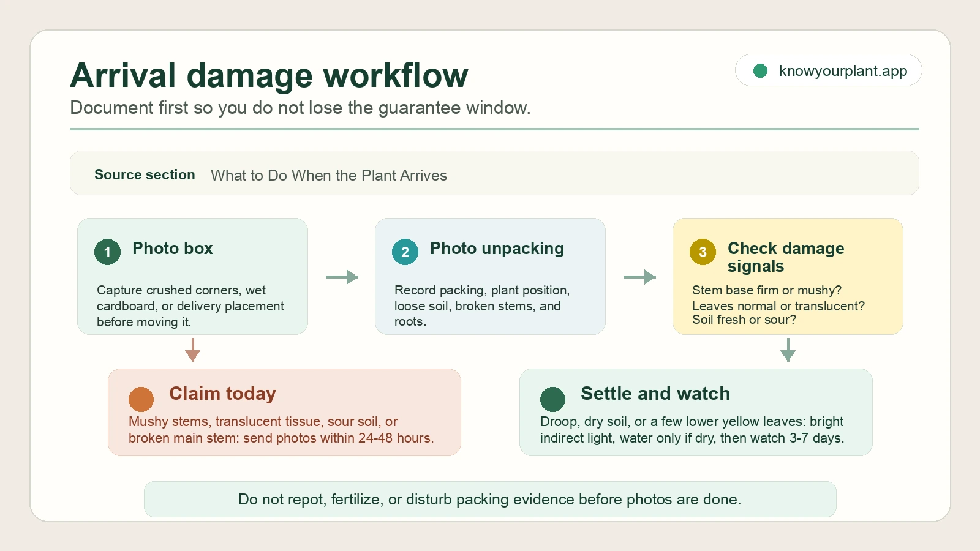Image resolution: width=980 pixels, height=551 pixels.
Task: Click the green dot beside knowyourplant.app
Action: click(x=761, y=71)
